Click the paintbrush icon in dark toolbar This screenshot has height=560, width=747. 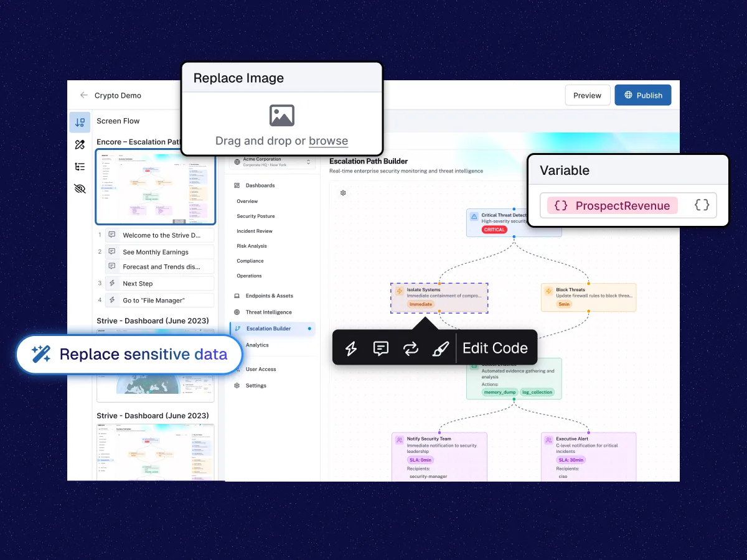click(x=440, y=348)
